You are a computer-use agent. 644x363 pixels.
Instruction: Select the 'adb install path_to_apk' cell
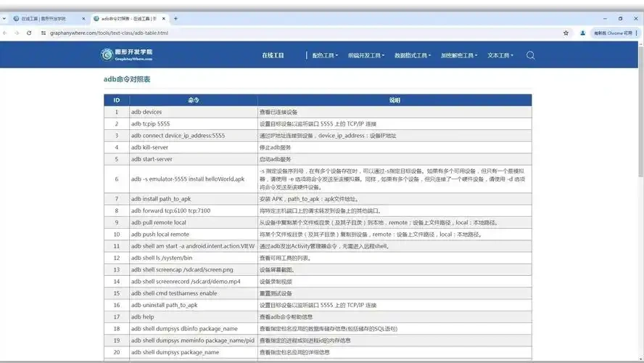coord(194,198)
